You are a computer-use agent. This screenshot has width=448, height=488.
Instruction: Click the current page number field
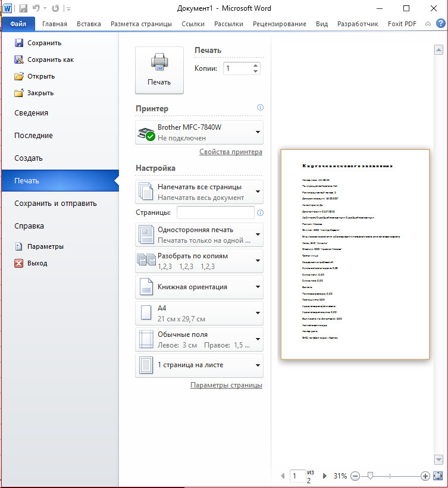(297, 476)
